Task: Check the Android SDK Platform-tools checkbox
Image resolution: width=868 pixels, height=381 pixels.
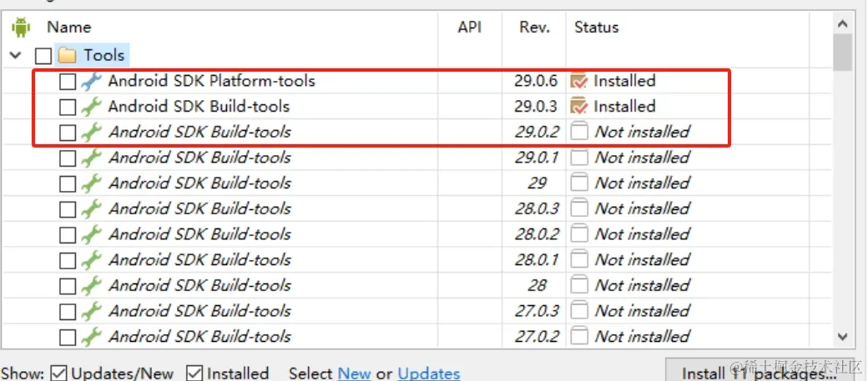Action: (x=68, y=82)
